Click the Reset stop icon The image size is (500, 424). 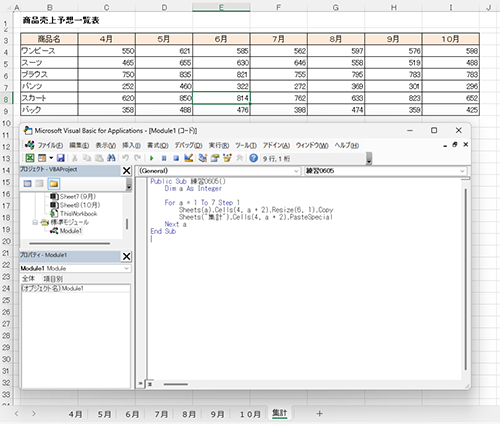[x=176, y=158]
